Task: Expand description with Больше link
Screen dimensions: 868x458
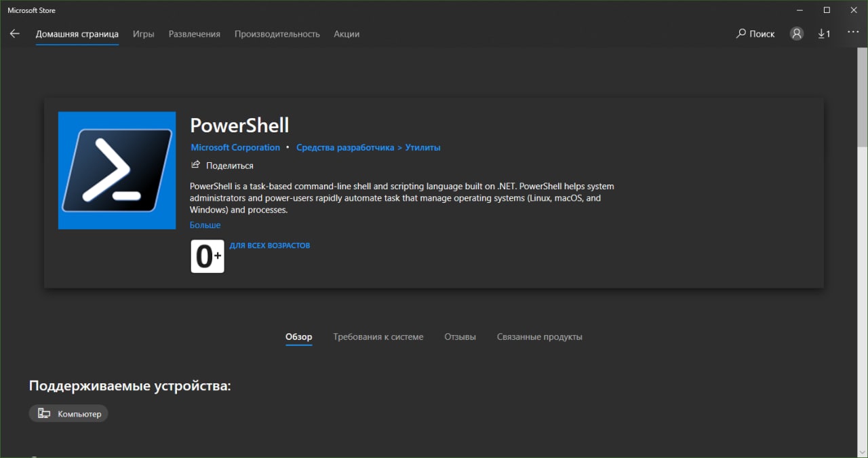Action: coord(205,225)
